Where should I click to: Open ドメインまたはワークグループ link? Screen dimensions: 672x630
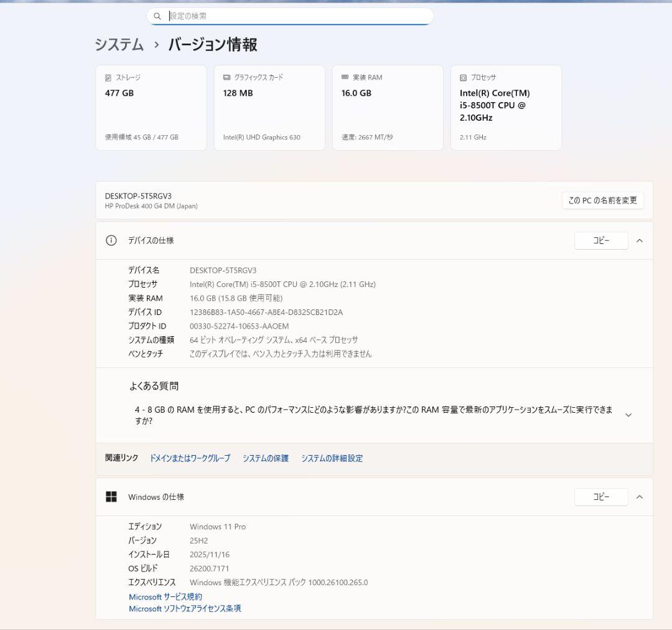pos(190,458)
